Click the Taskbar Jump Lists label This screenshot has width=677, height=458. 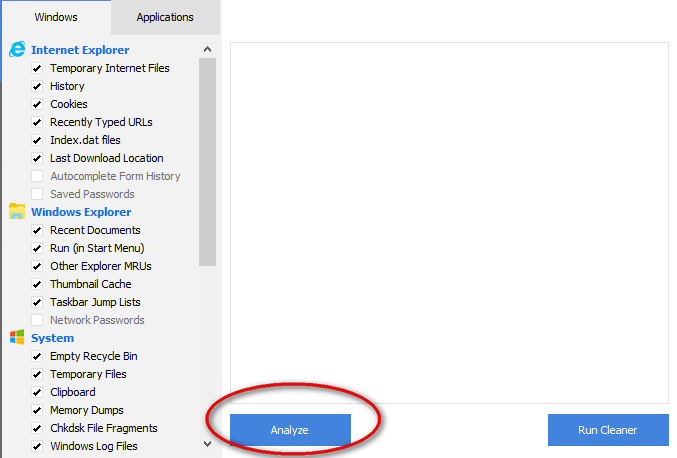pos(95,302)
